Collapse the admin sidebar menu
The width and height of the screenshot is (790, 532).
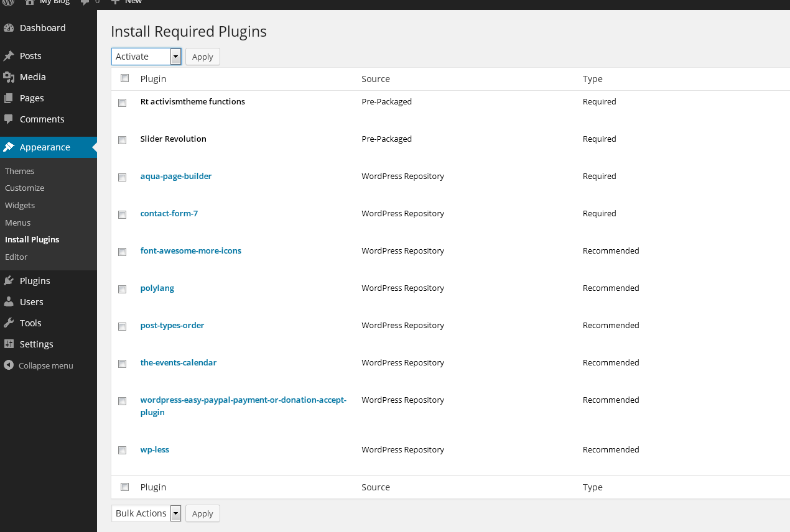39,365
